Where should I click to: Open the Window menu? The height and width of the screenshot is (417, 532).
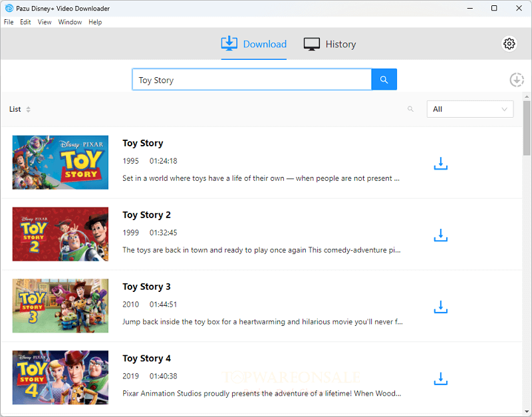70,22
